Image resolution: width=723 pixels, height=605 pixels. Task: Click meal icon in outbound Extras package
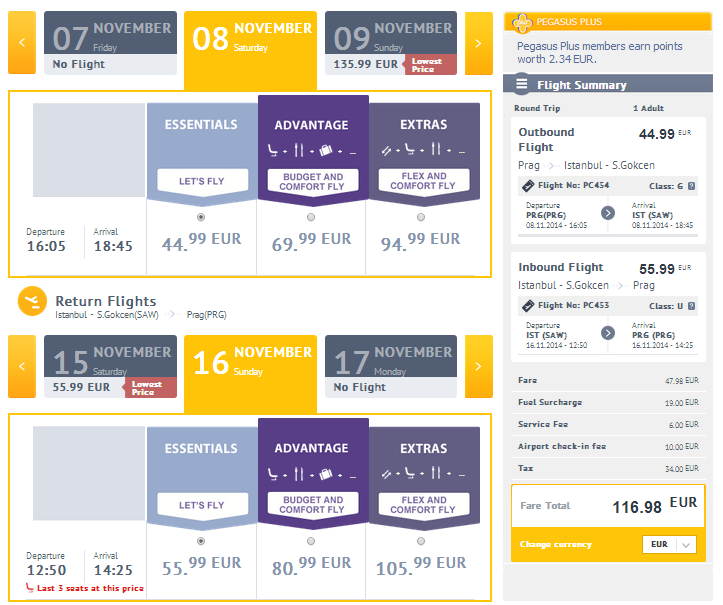[x=436, y=149]
